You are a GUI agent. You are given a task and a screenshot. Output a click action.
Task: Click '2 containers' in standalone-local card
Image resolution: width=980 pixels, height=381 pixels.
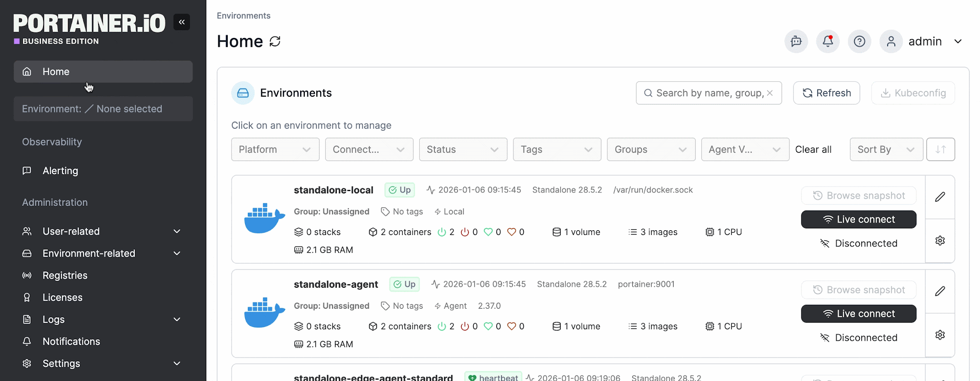(400, 232)
